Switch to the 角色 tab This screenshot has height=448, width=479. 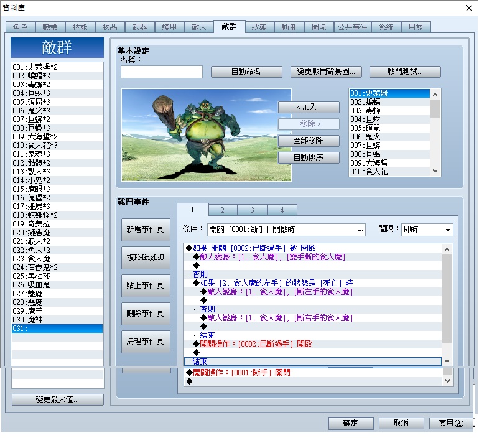20,27
